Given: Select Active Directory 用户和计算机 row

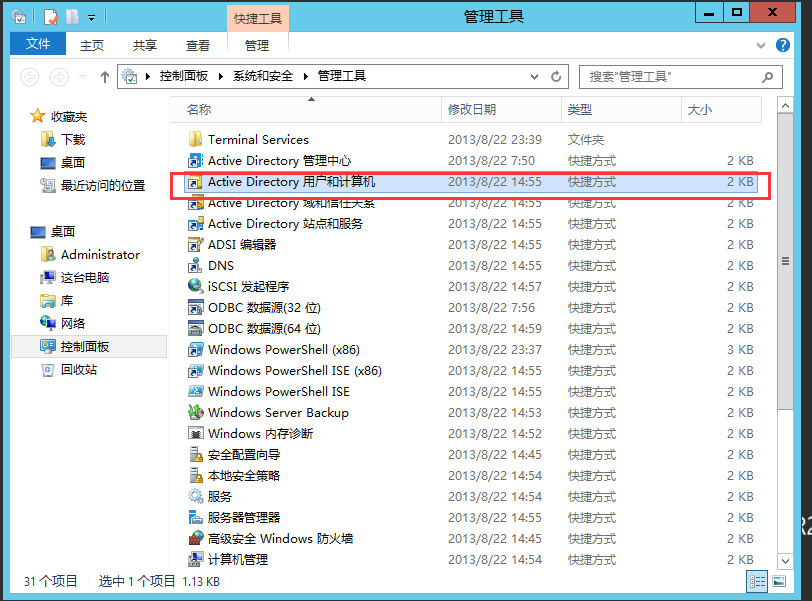Looking at the screenshot, I should 471,182.
